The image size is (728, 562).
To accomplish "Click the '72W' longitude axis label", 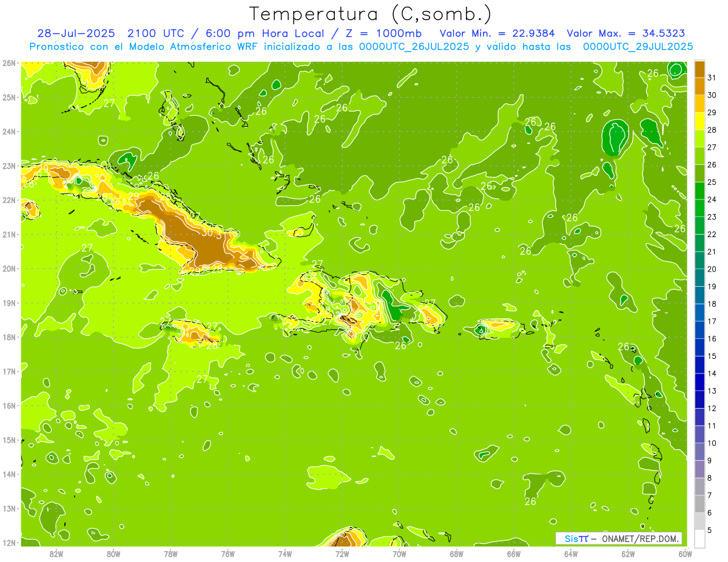I will click(x=342, y=554).
